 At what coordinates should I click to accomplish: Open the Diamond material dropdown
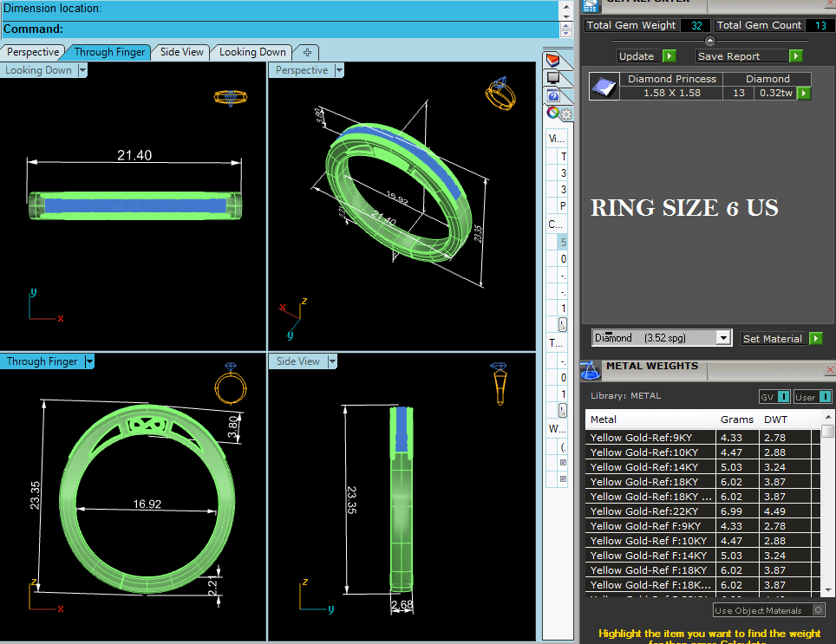[723, 338]
